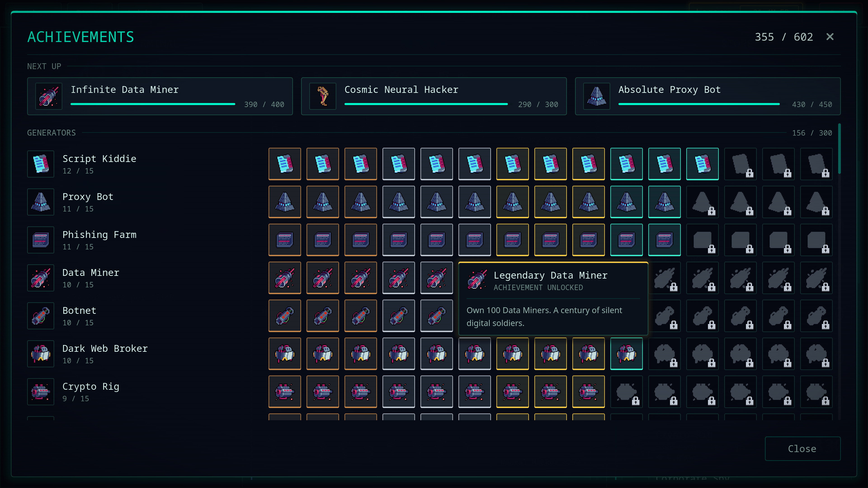This screenshot has height=488, width=868.
Task: Select the last unlocked Proxy Bot achievement
Action: pos(665,202)
